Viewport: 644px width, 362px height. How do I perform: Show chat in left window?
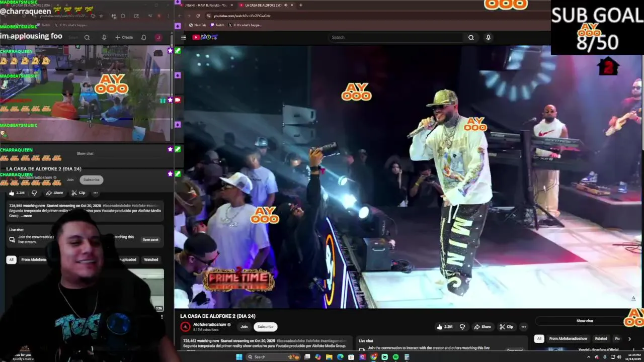[85, 153]
